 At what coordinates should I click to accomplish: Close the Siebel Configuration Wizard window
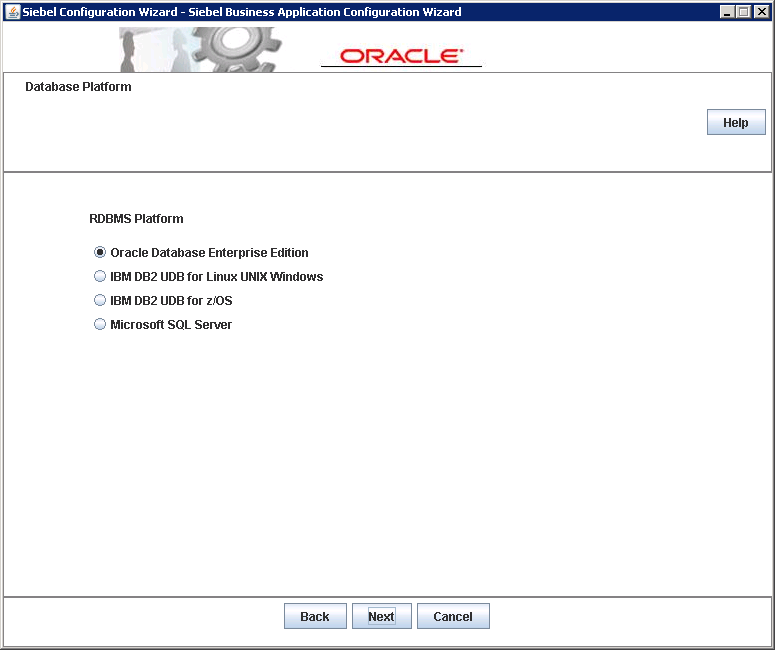[x=762, y=12]
